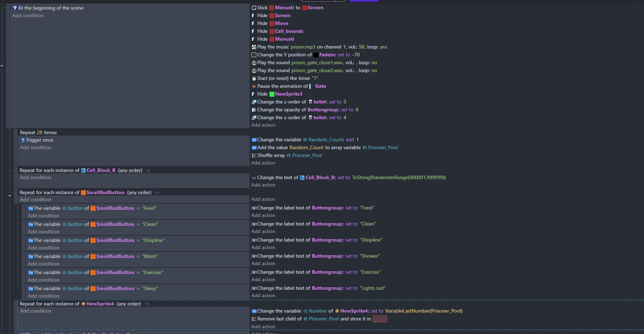Click the Pause animation icon for Gate
The height and width of the screenshot is (334, 644).
tap(254, 86)
